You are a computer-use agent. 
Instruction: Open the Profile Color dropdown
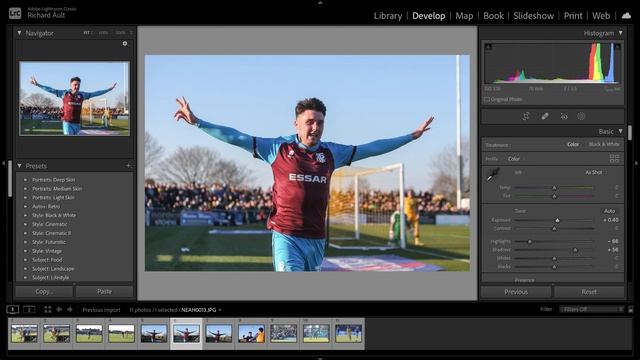[x=515, y=159]
